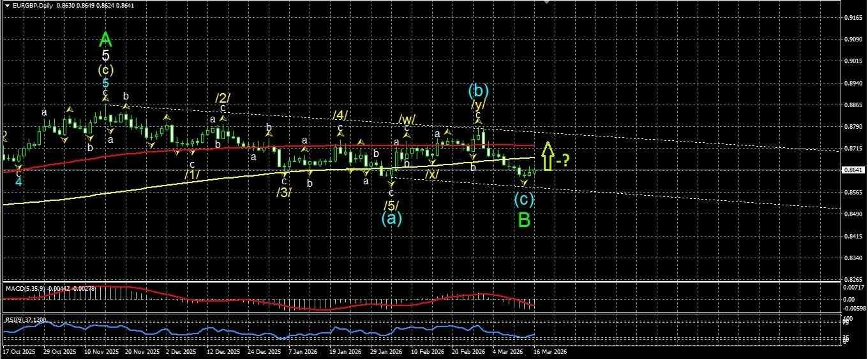The image size is (868, 359).
Task: Click the current price tag 0.8641
Action: click(855, 170)
